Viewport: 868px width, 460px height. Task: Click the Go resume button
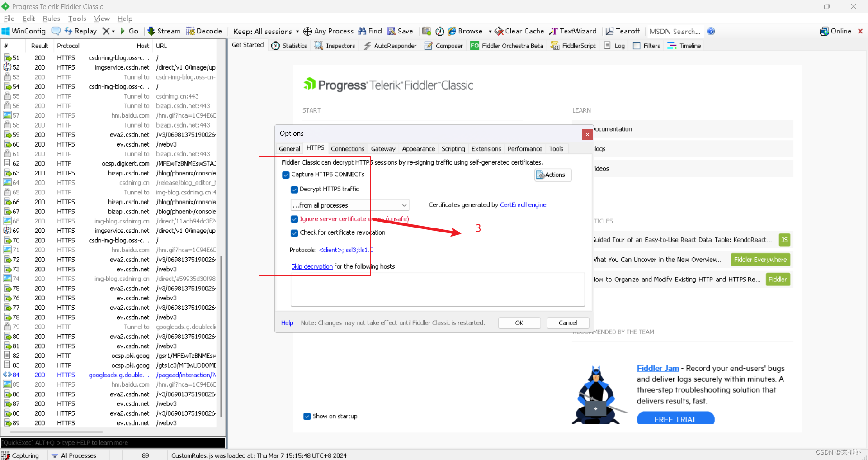129,31
